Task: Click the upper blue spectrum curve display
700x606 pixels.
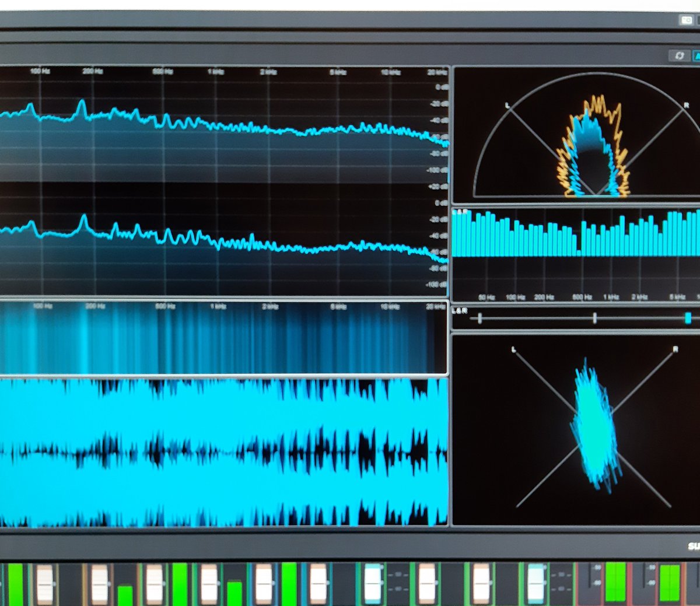Action: click(223, 125)
